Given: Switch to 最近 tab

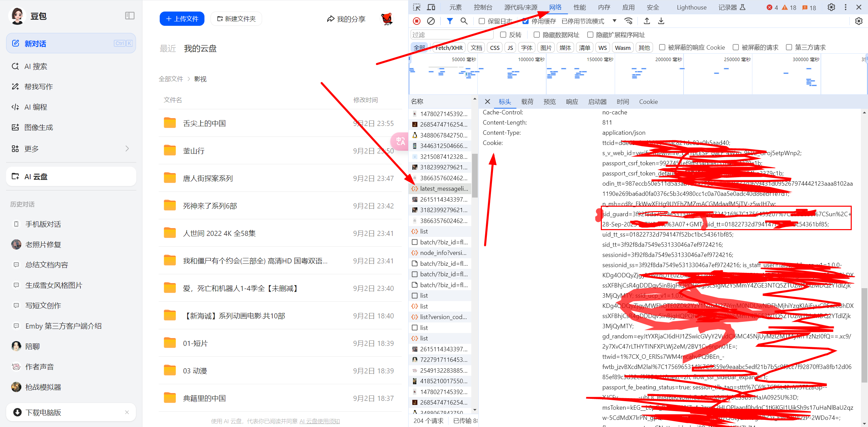Looking at the screenshot, I should [x=168, y=49].
